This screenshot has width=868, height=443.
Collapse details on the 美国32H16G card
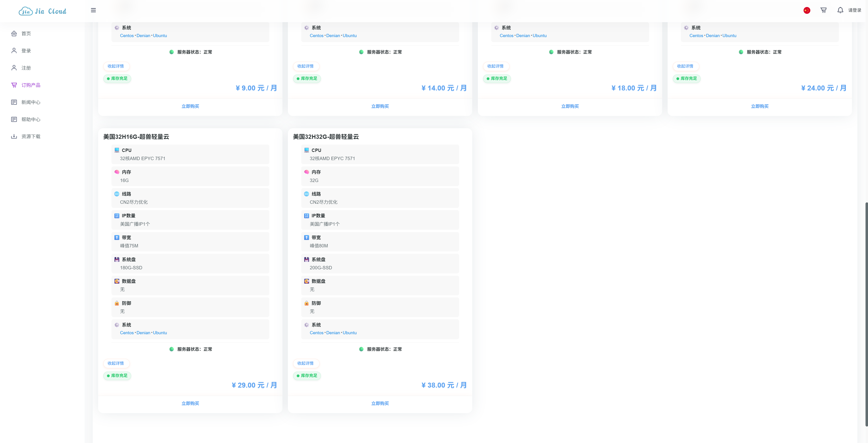116,363
